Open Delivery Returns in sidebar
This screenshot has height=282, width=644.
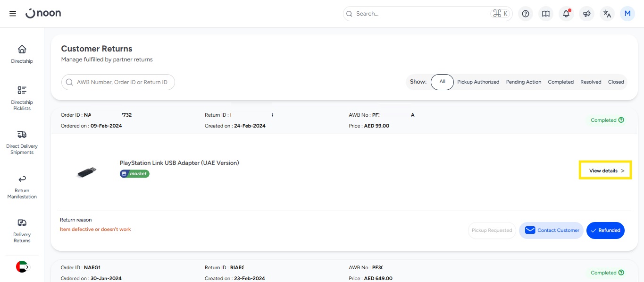pyautogui.click(x=22, y=231)
